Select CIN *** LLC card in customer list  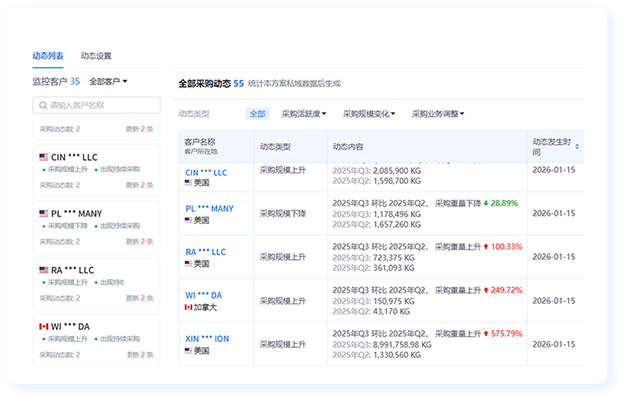tap(96, 171)
